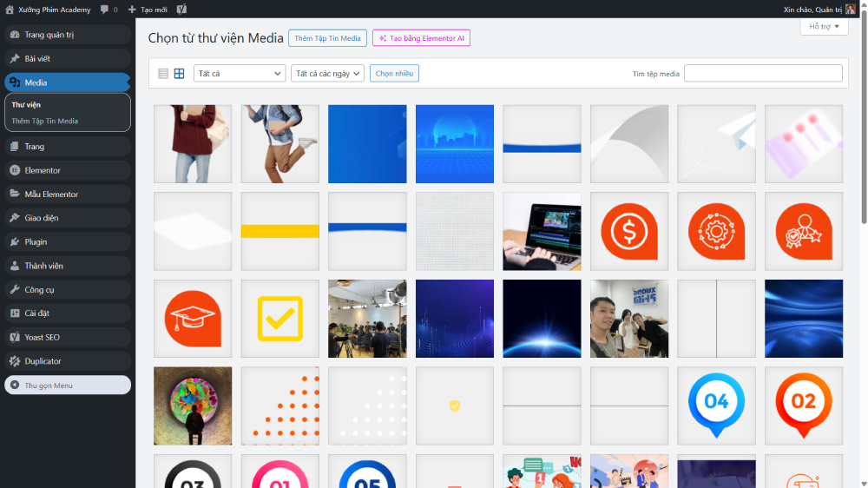
Task: Select the classroom filming photo thumbnail
Action: click(367, 319)
